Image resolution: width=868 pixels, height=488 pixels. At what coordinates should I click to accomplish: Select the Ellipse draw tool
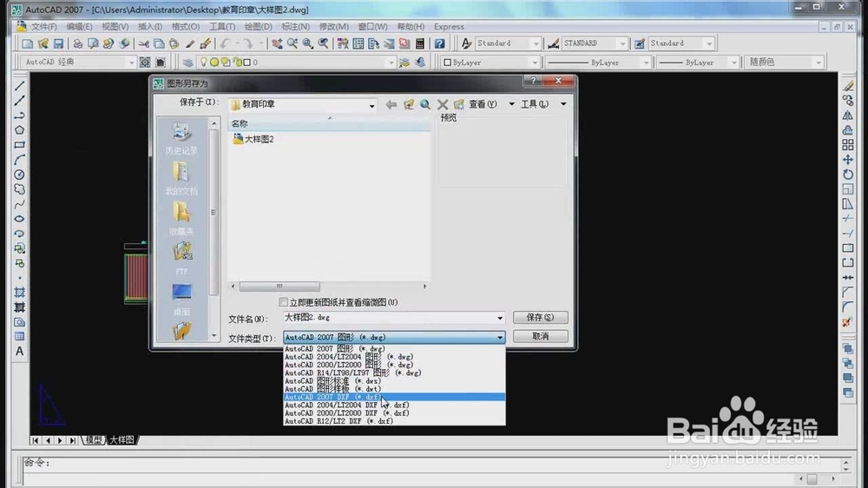click(x=19, y=219)
